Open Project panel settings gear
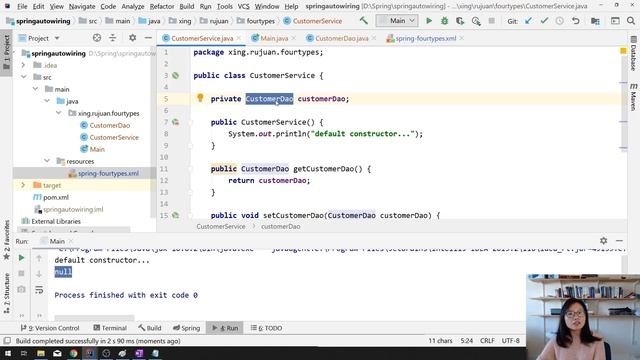Screen dimensions: 640x360 click(x=132, y=38)
